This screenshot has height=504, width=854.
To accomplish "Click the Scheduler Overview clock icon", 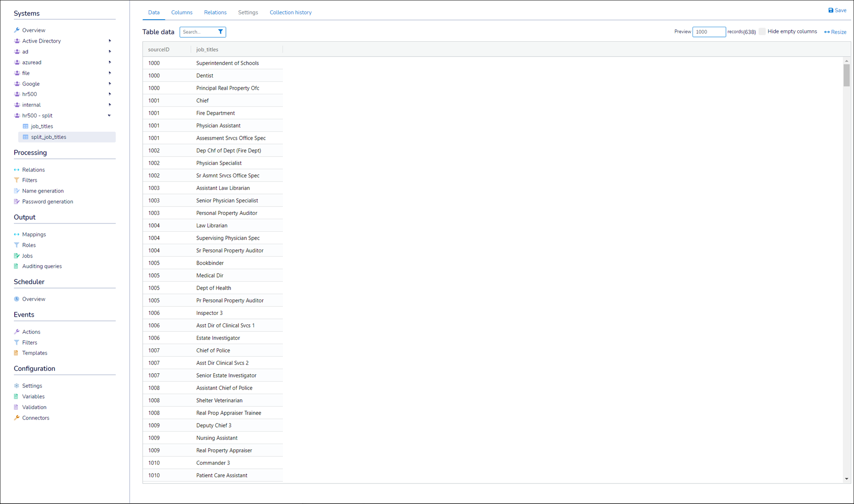I will [x=16, y=299].
